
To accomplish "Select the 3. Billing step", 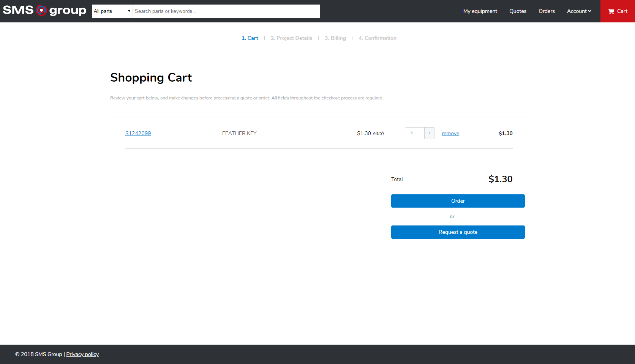I will tap(335, 38).
